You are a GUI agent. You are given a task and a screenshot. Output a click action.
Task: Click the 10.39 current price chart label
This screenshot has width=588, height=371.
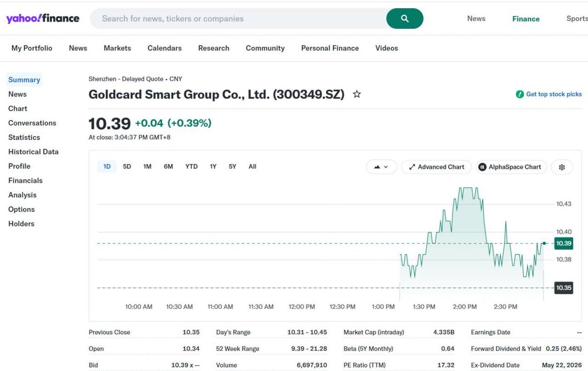pos(563,243)
